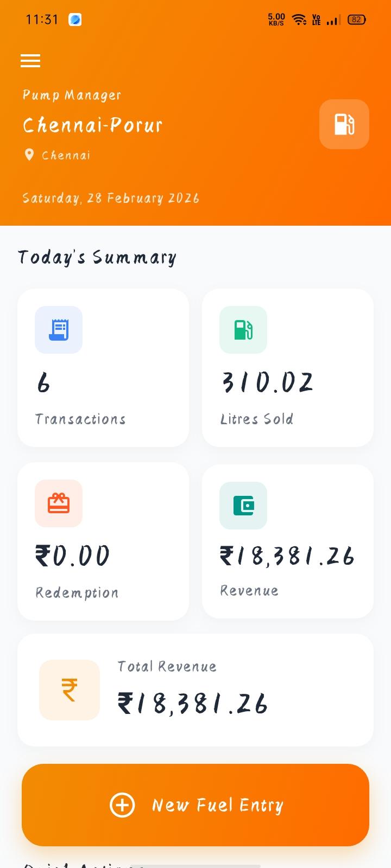Tap the fuel pump icon in header
The width and height of the screenshot is (391, 868).
[344, 124]
